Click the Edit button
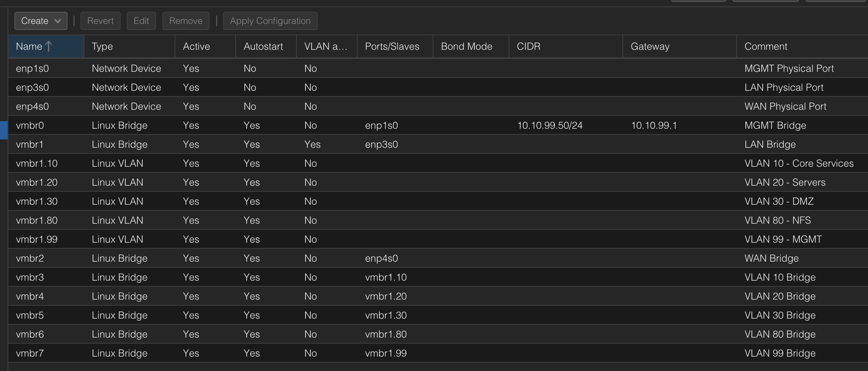868x371 pixels. (x=141, y=21)
